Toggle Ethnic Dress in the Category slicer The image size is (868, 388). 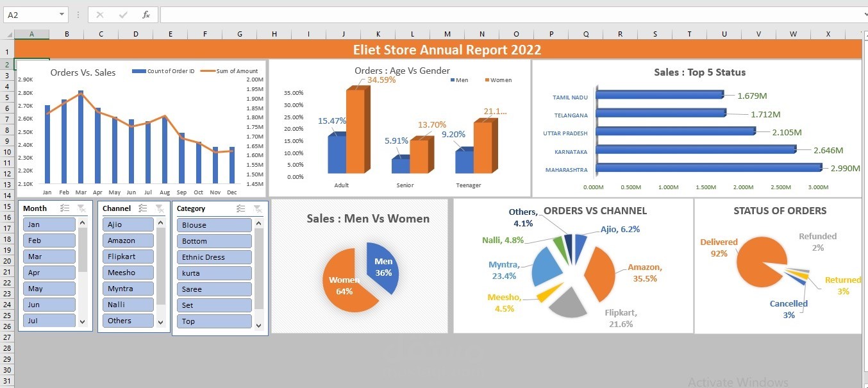click(x=214, y=257)
